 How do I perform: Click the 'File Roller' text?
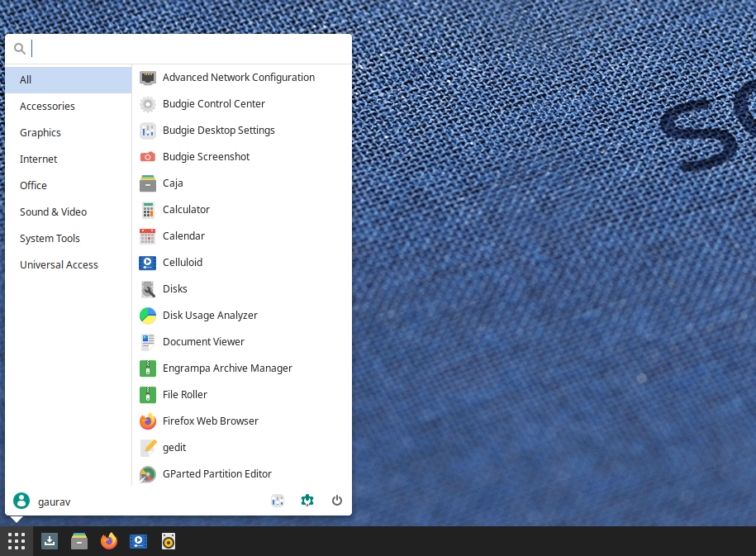pyautogui.click(x=184, y=395)
